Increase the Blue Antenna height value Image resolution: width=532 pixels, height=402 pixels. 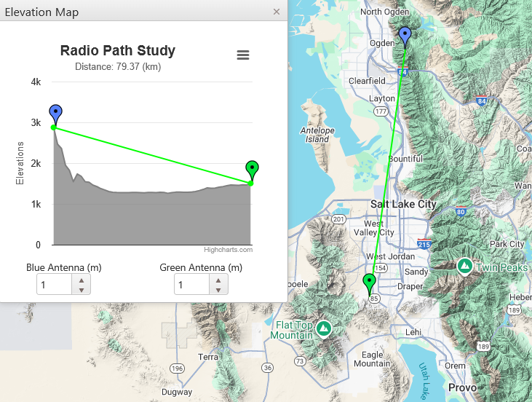coord(81,280)
